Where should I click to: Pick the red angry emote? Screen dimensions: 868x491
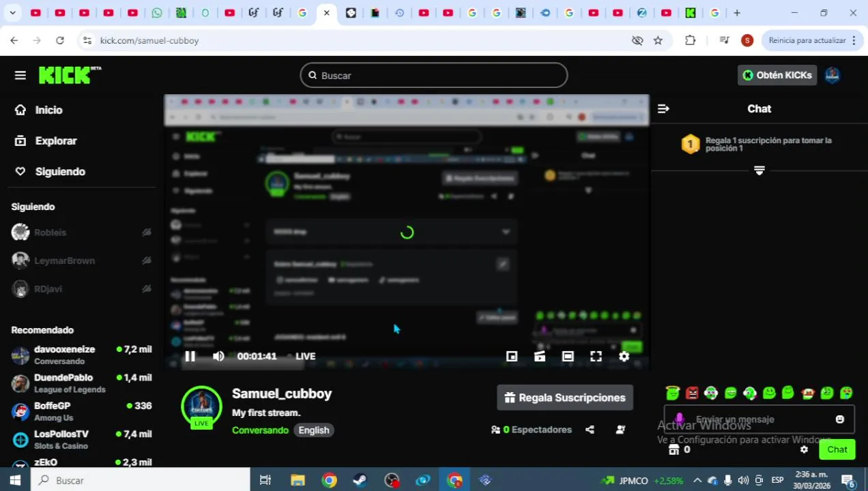tap(692, 393)
